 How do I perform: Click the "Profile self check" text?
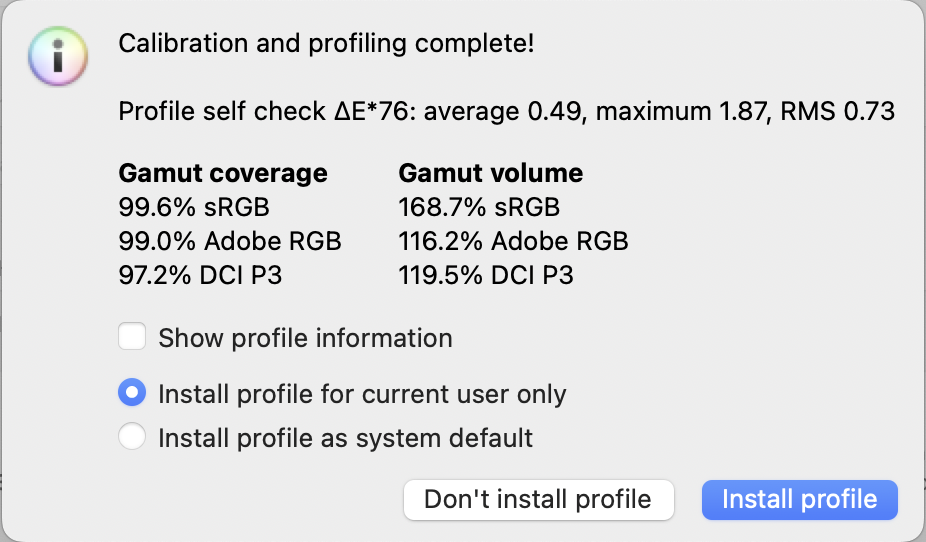click(223, 111)
